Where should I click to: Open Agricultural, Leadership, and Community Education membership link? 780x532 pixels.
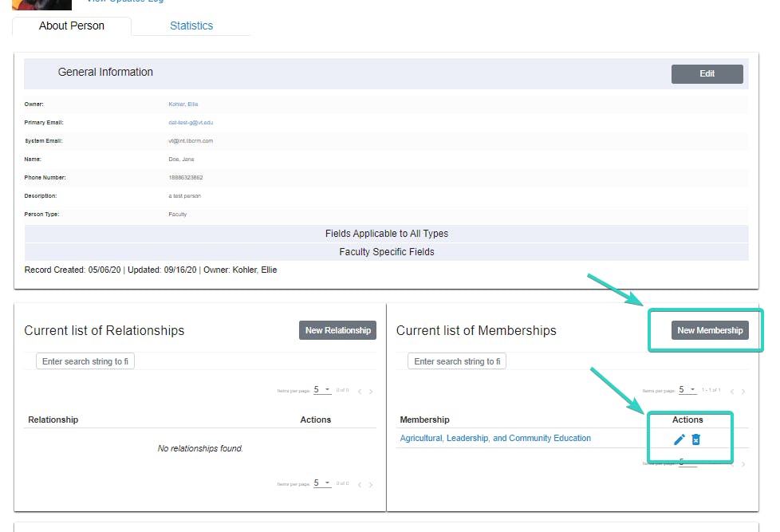(x=495, y=438)
